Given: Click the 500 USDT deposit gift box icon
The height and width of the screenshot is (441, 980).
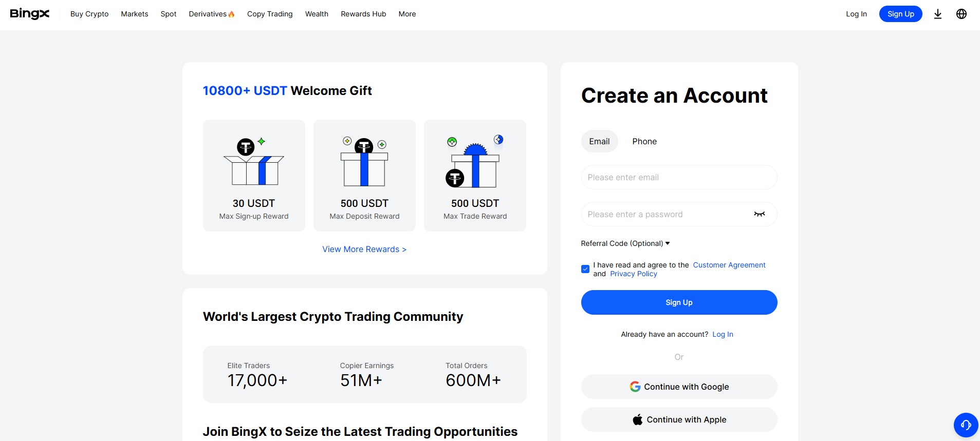Looking at the screenshot, I should point(364,162).
